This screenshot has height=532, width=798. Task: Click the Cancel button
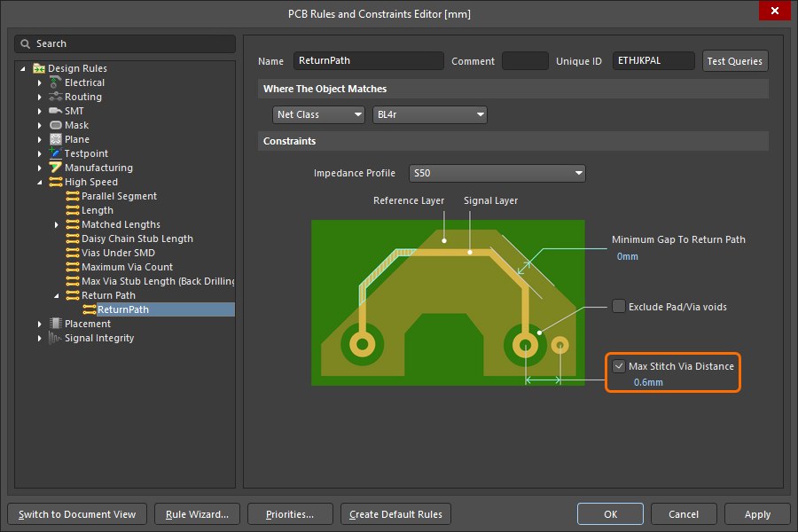click(x=684, y=514)
